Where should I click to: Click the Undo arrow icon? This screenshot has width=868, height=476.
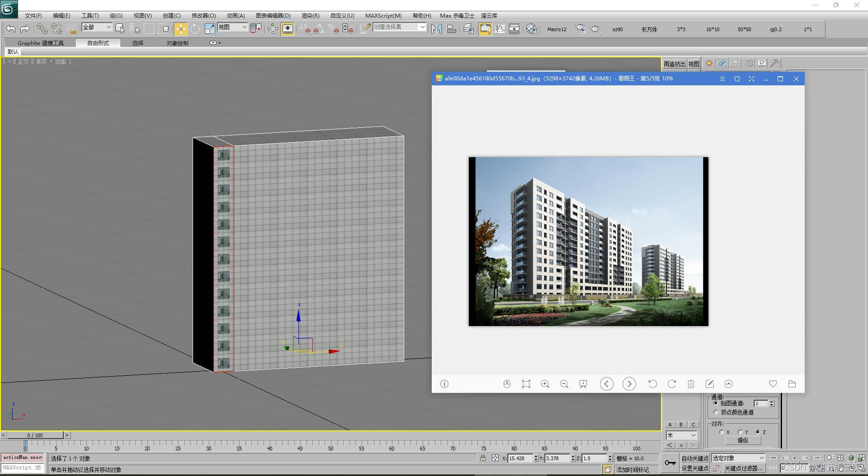click(11, 28)
